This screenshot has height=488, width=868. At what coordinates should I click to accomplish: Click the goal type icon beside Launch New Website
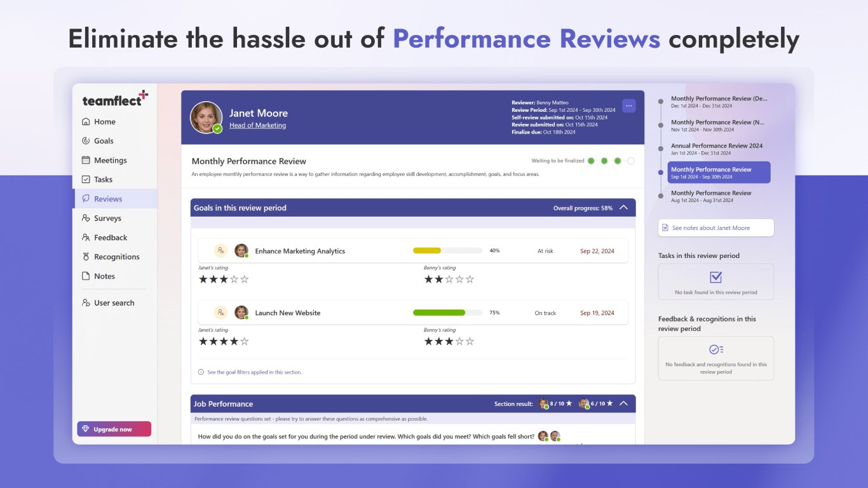[x=220, y=313]
